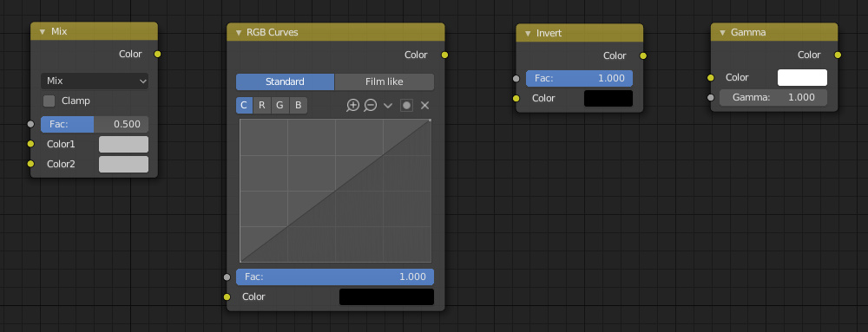This screenshot has height=332, width=868.
Task: Open the Color1 swatch in Mix node
Action: point(123,144)
